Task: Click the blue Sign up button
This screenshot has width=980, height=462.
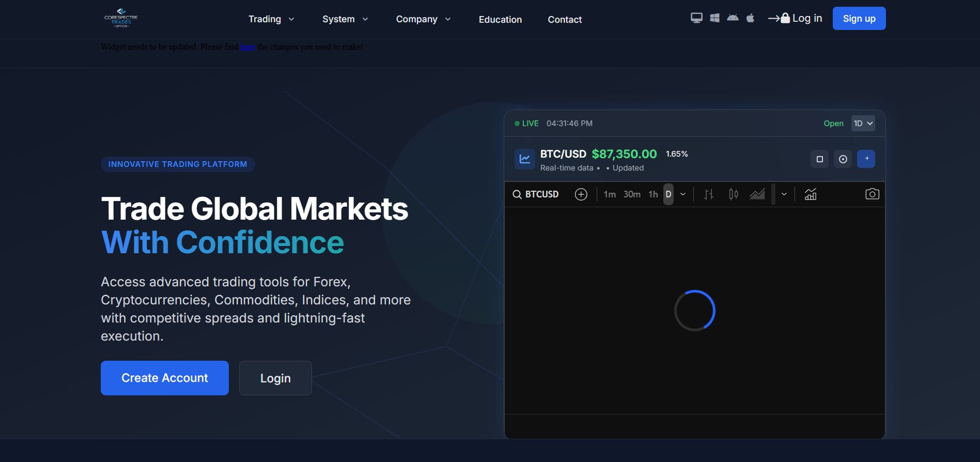Action: 859,19
